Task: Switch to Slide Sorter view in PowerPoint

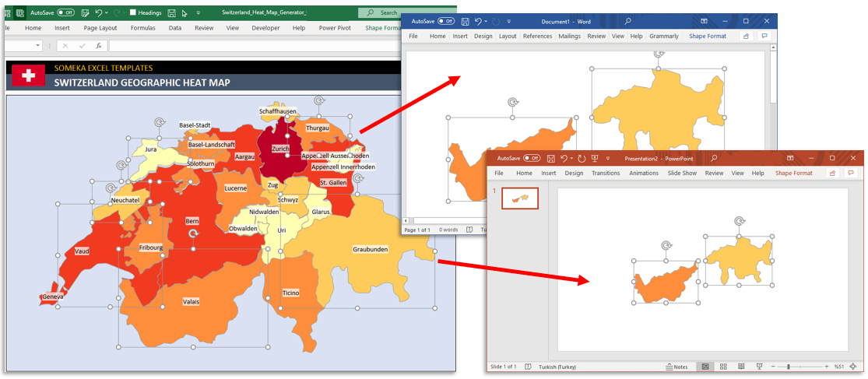Action: pos(723,367)
